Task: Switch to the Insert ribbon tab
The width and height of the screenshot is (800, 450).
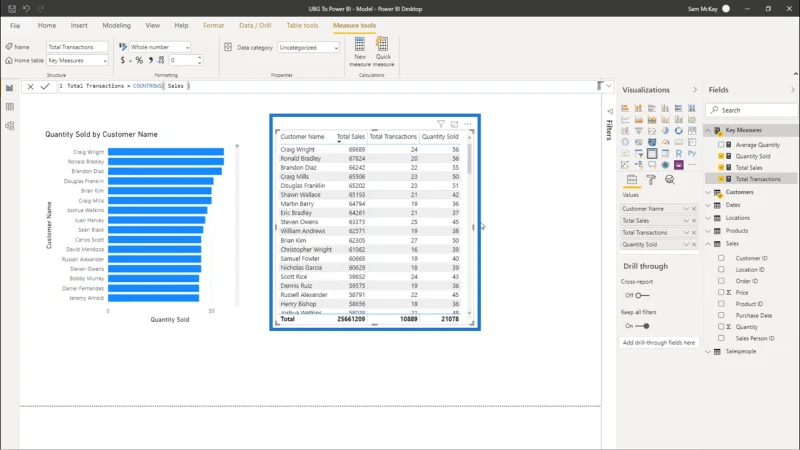Action: point(79,26)
